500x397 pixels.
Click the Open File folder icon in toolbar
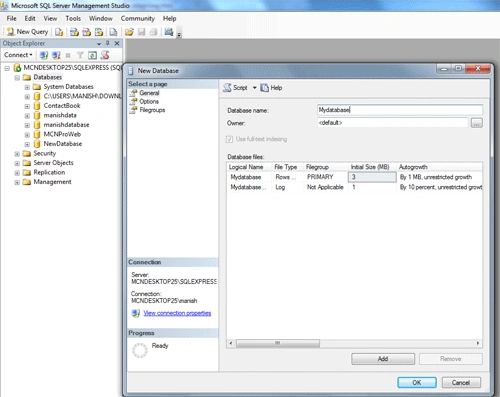point(129,32)
